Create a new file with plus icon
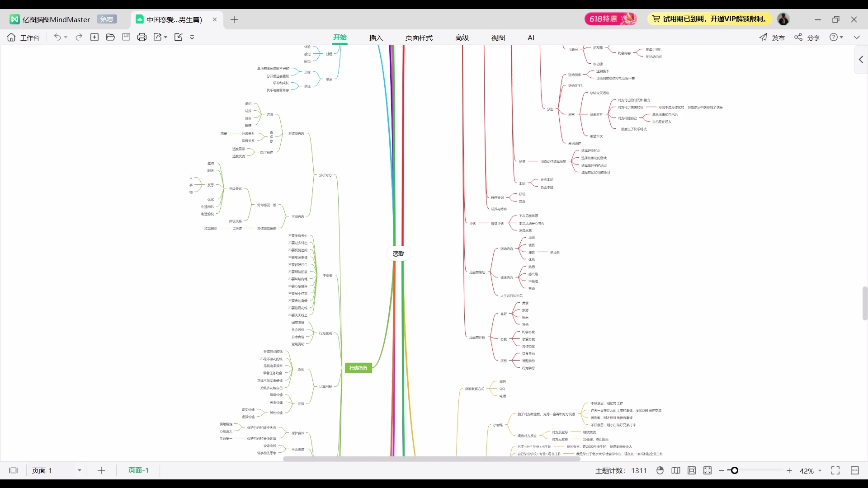The height and width of the screenshot is (488, 868). 94,37
